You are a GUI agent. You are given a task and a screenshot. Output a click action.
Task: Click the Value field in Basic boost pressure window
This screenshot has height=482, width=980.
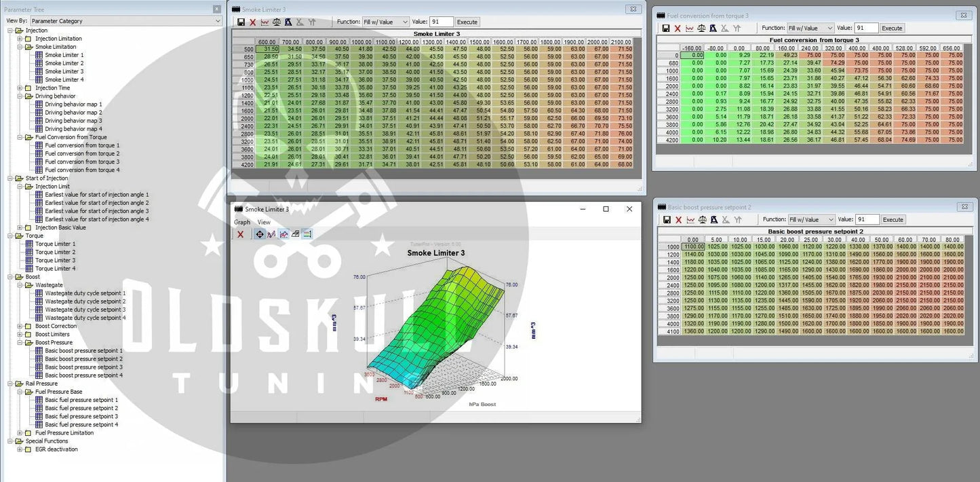[x=866, y=219]
